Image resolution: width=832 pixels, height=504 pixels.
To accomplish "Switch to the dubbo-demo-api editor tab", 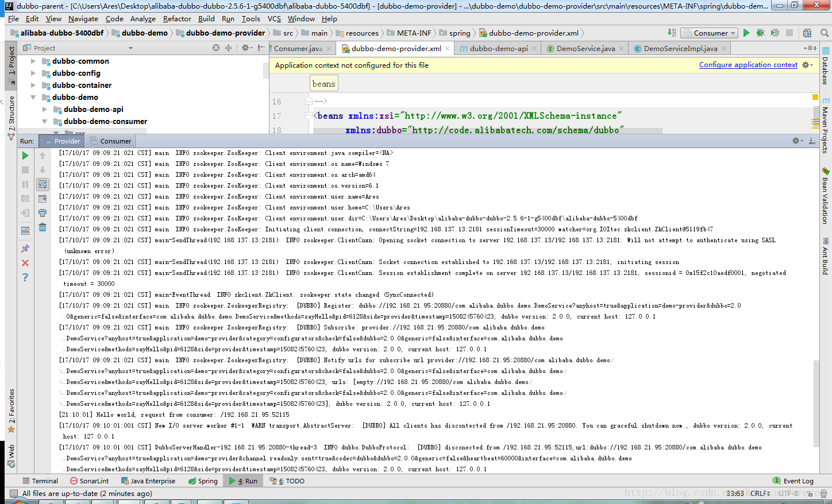I will [x=498, y=48].
